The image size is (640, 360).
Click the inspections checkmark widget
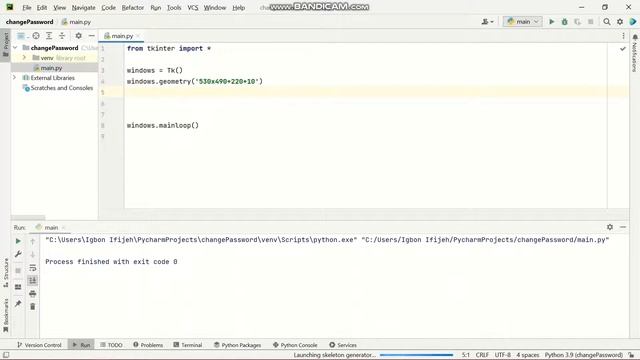622,49
